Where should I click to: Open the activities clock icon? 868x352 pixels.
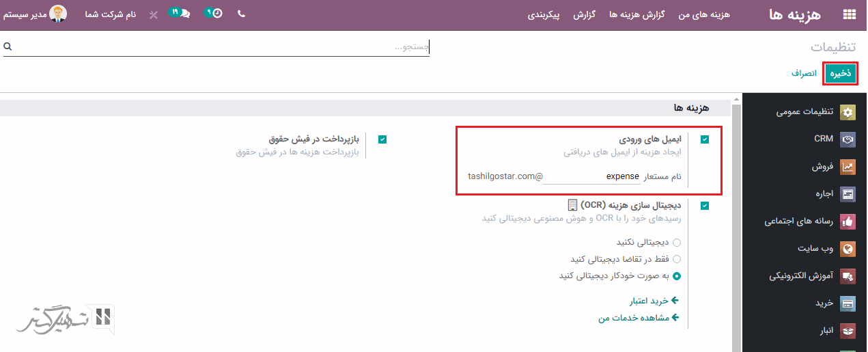(x=214, y=14)
